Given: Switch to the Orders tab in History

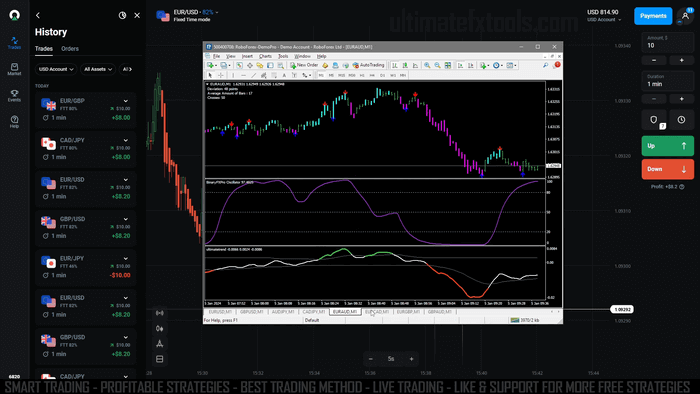Looking at the screenshot, I should tap(70, 49).
